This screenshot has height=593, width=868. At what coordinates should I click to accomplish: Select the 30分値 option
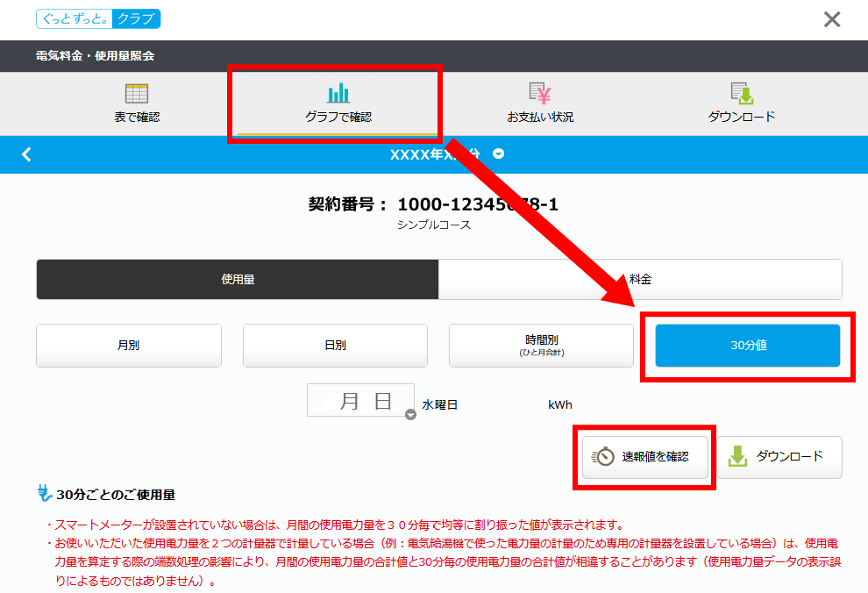(748, 346)
